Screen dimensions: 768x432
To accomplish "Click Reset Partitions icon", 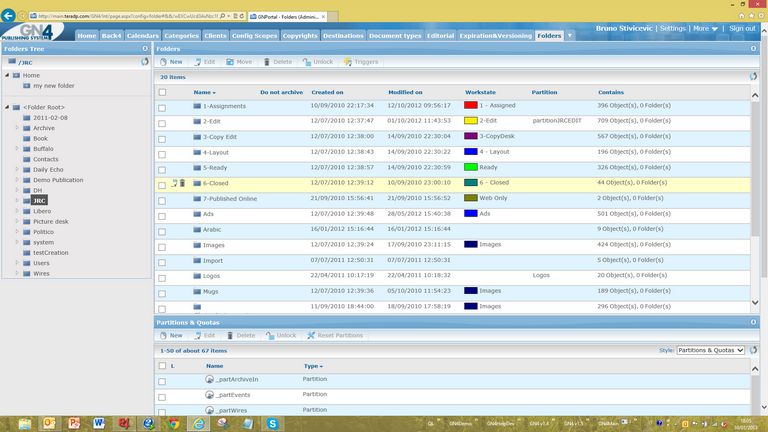I will tap(311, 336).
